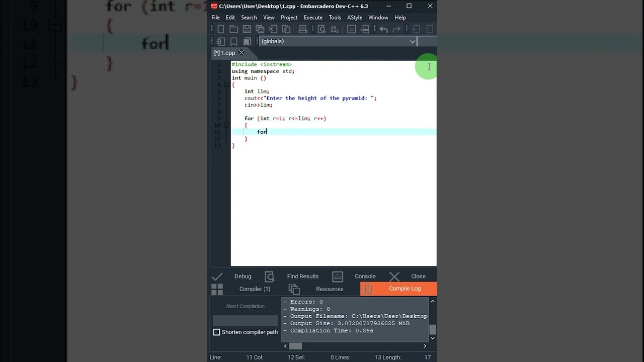Image resolution: width=644 pixels, height=362 pixels.
Task: Click the Replace AB-AC toolbar icon
Action: [334, 29]
